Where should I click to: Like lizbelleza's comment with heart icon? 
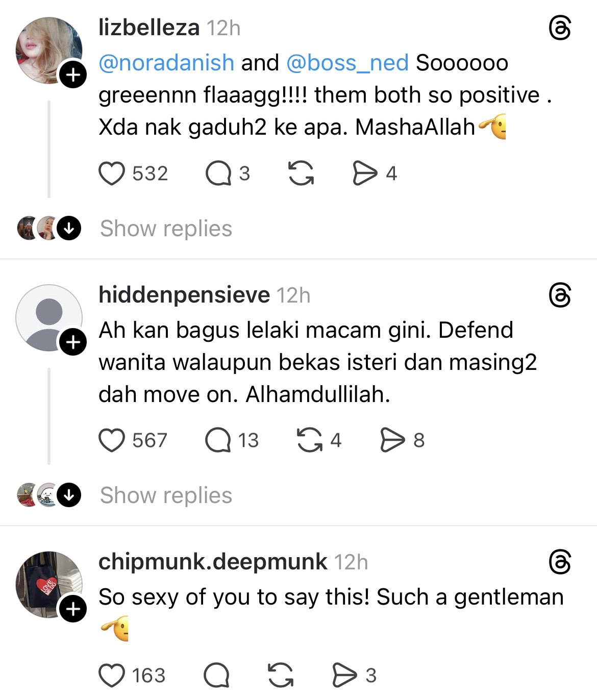112,173
